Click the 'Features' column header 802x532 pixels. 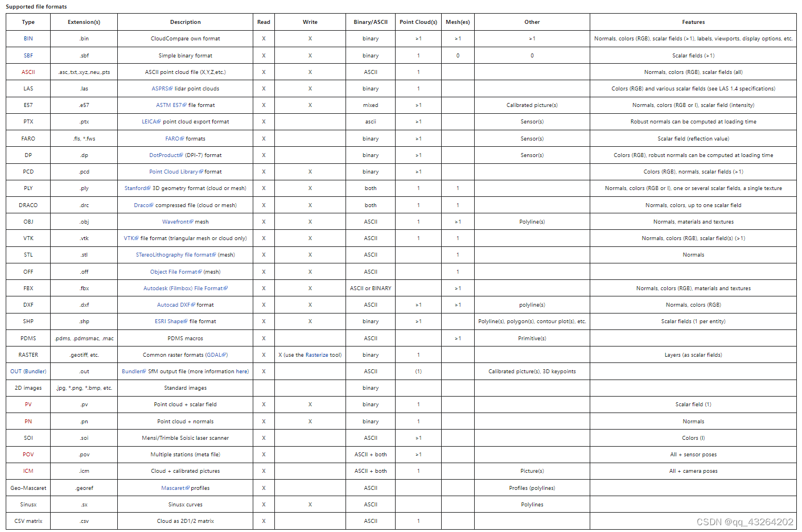coord(693,22)
